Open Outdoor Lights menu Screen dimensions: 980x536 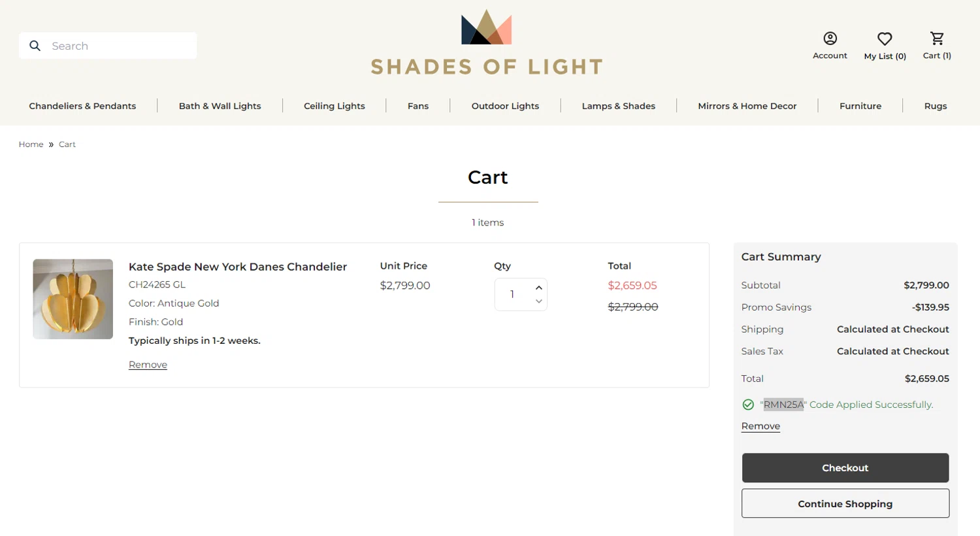(505, 106)
